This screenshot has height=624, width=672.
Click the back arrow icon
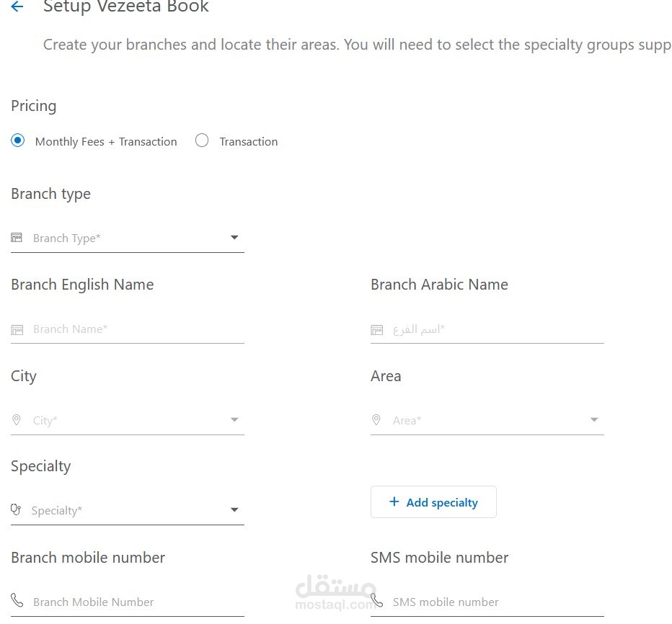point(17,7)
